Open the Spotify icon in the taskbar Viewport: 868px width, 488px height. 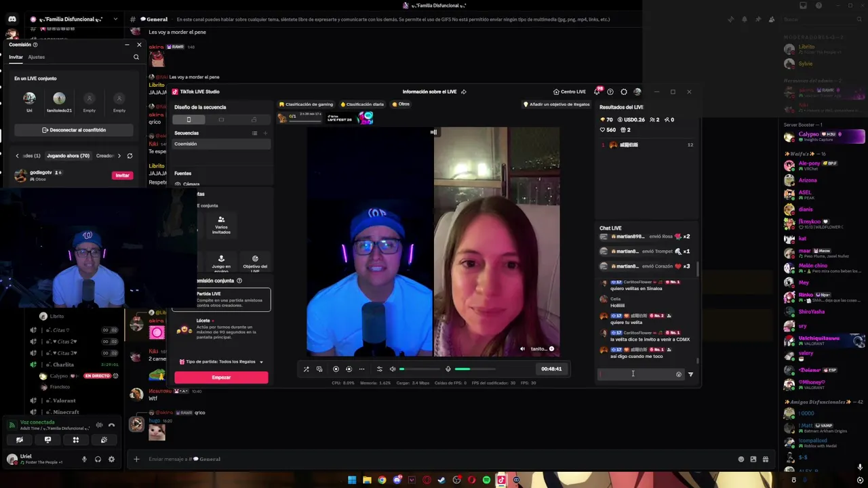pos(486,480)
